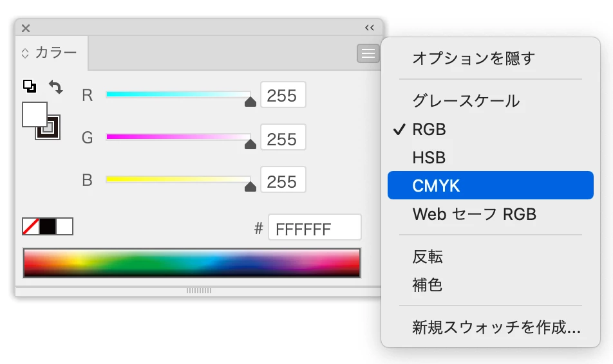Click the R slider thumb

pos(250,102)
